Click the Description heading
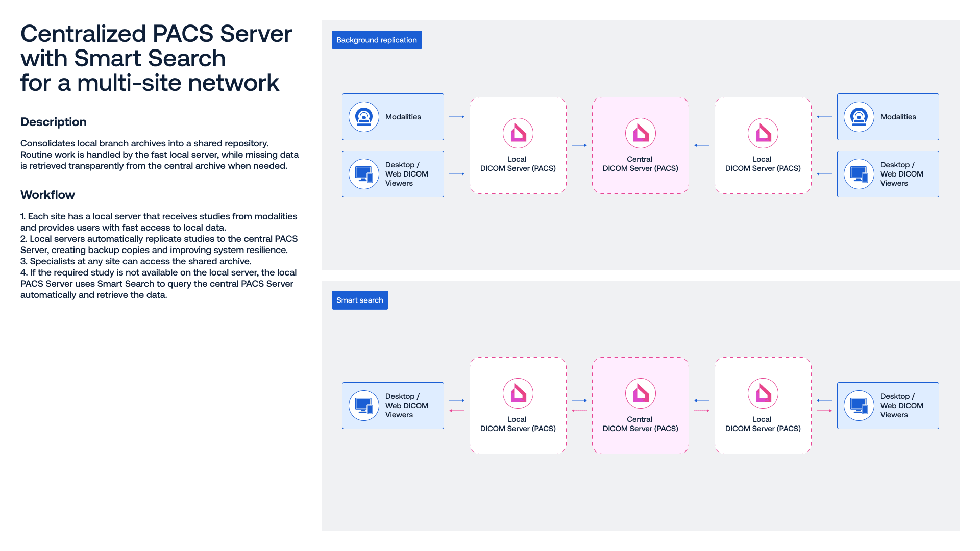This screenshot has width=980, height=551. coord(54,122)
